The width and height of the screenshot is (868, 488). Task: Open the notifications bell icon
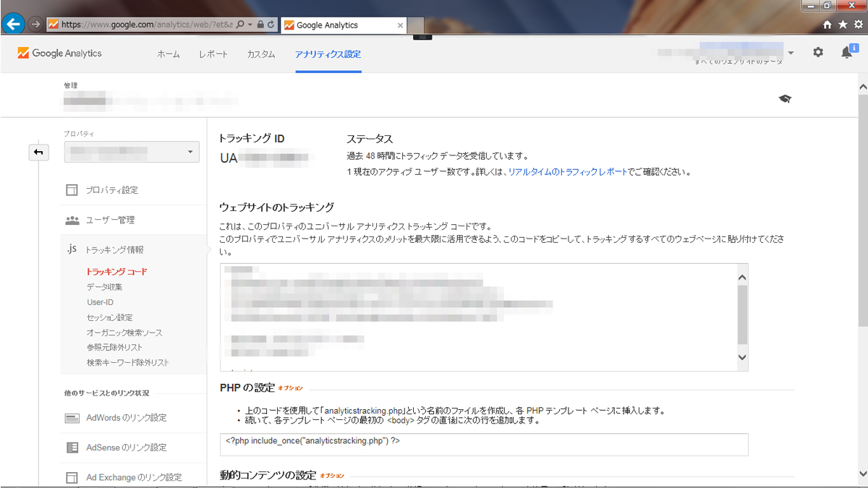click(x=846, y=52)
